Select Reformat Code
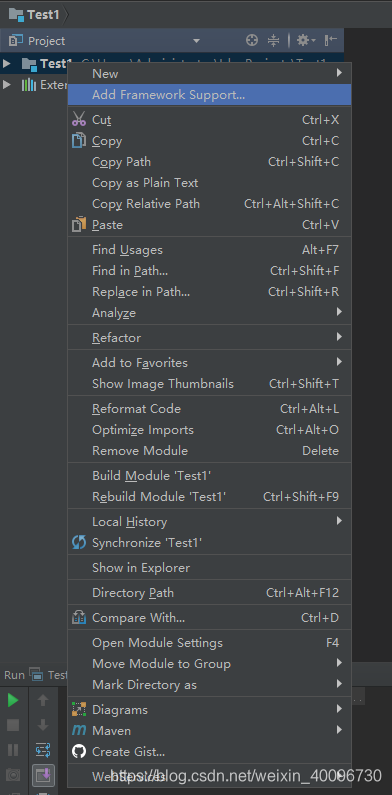Image resolution: width=392 pixels, height=795 pixels. pyautogui.click(x=209, y=409)
